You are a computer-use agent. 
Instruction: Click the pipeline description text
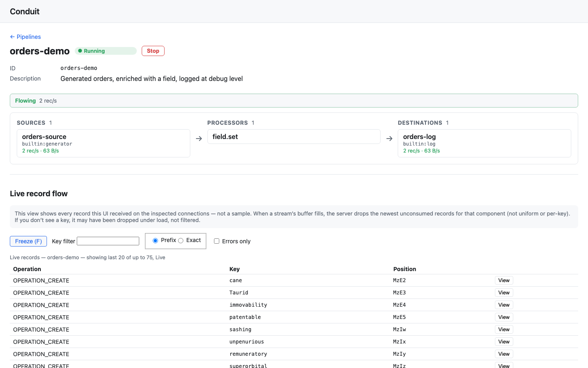pyautogui.click(x=151, y=79)
